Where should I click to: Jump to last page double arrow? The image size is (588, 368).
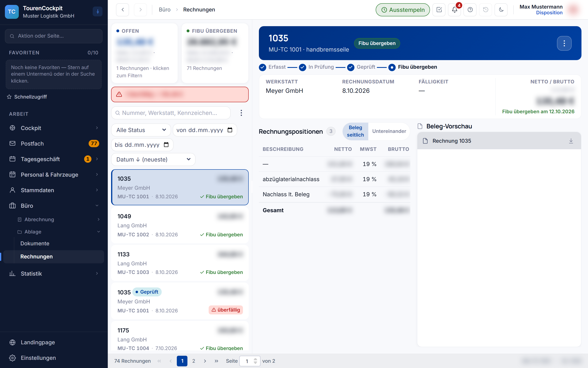click(216, 361)
